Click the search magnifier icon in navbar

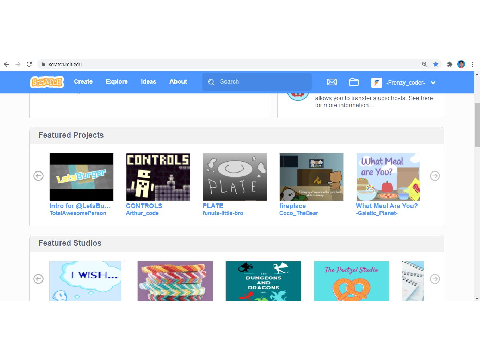pos(211,82)
